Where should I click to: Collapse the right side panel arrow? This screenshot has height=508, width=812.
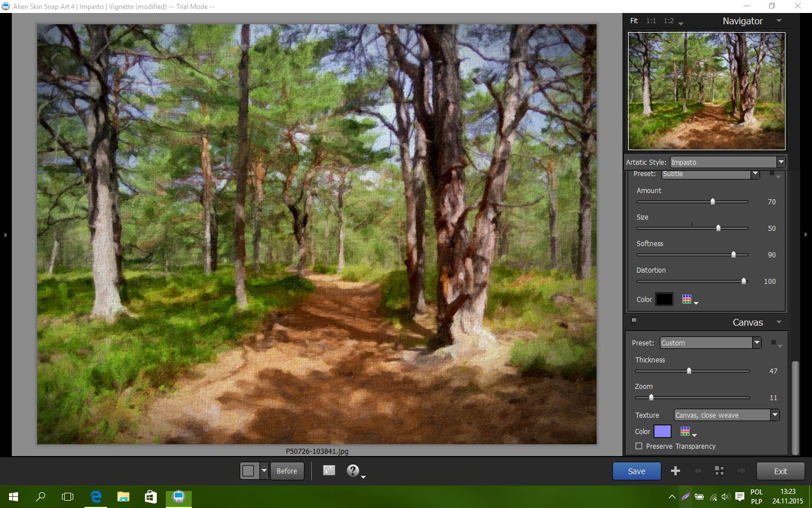point(806,234)
